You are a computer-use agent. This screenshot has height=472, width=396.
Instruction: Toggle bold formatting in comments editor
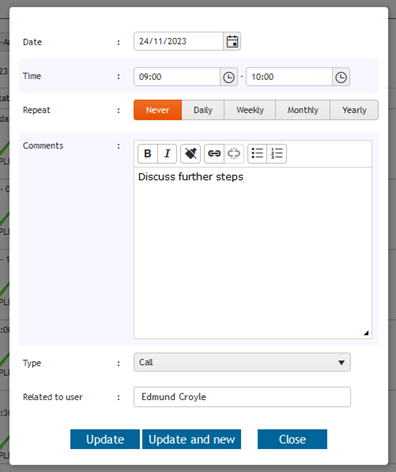coord(148,154)
